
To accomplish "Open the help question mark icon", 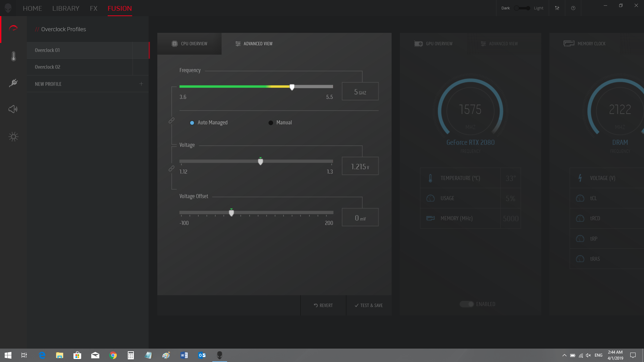I will coord(573,8).
